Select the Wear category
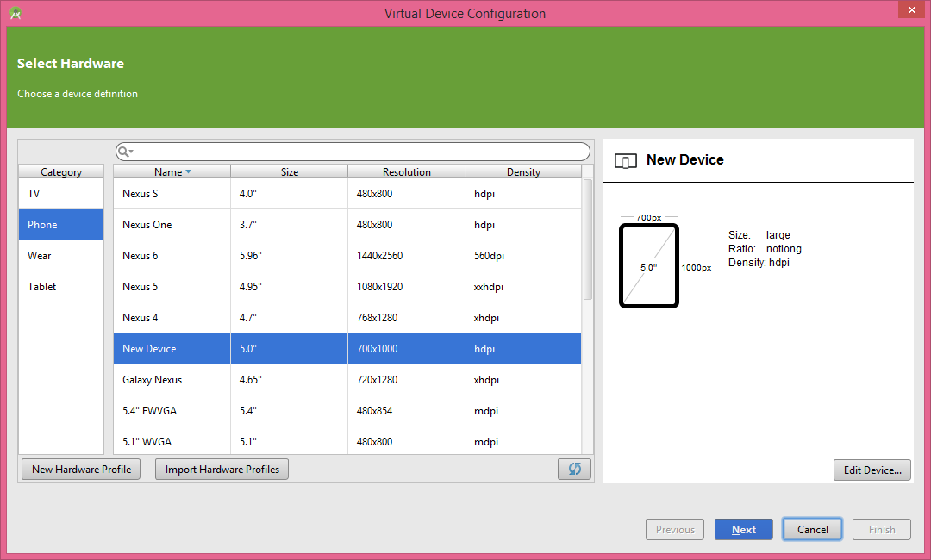Viewport: 931px width, 560px height. (60, 256)
